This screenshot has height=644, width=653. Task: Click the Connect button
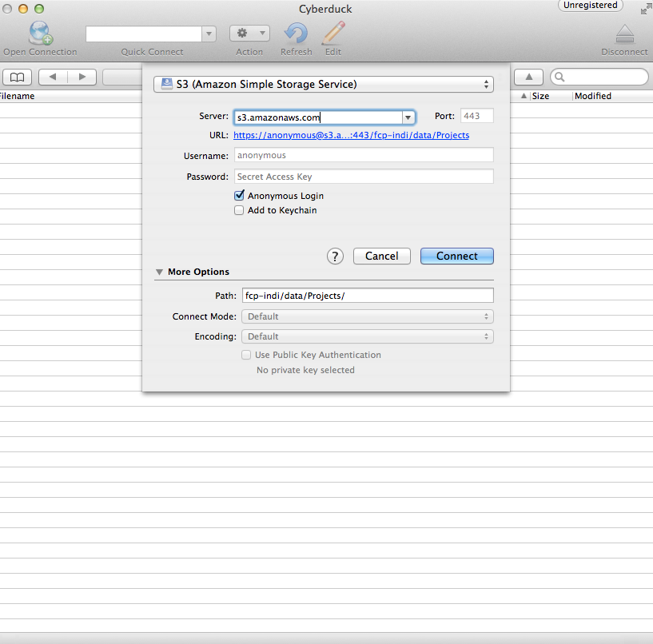(x=457, y=256)
